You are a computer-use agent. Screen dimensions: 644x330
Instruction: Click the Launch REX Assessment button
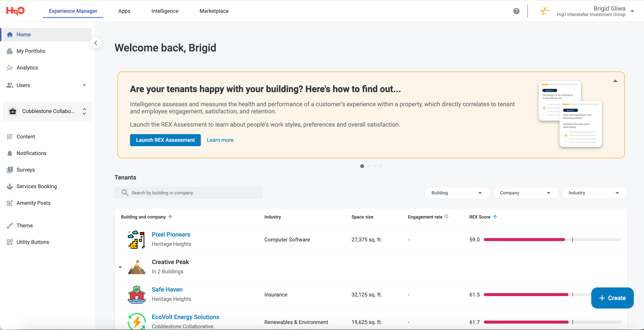pyautogui.click(x=165, y=140)
